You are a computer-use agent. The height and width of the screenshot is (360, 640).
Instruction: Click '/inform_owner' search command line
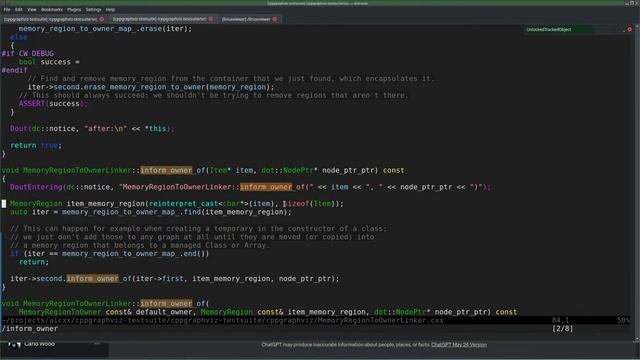[x=30, y=329]
